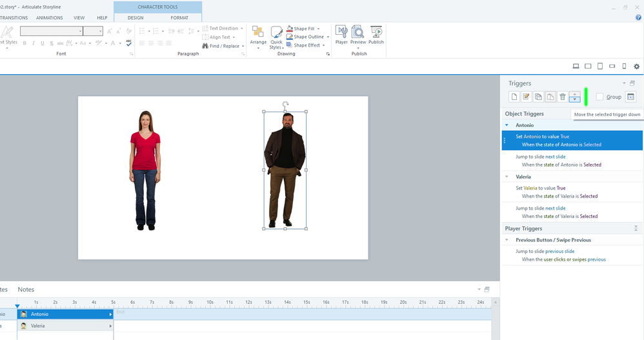Create a new trigger in Triggers panel
This screenshot has width=644, height=340.
tap(514, 97)
